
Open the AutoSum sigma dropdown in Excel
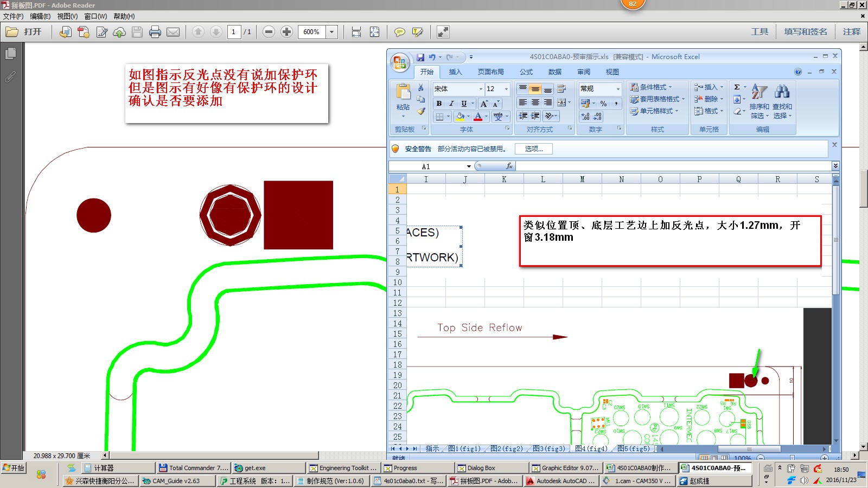745,87
